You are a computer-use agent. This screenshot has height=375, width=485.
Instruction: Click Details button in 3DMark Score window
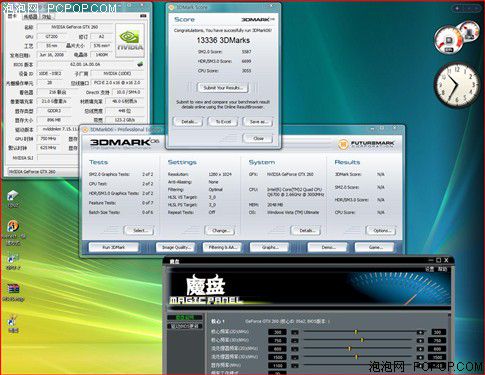click(189, 122)
